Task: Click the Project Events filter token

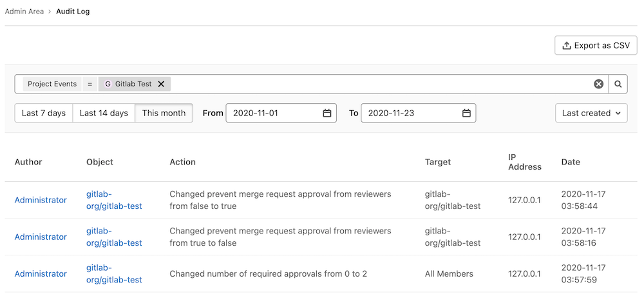Action: (52, 84)
